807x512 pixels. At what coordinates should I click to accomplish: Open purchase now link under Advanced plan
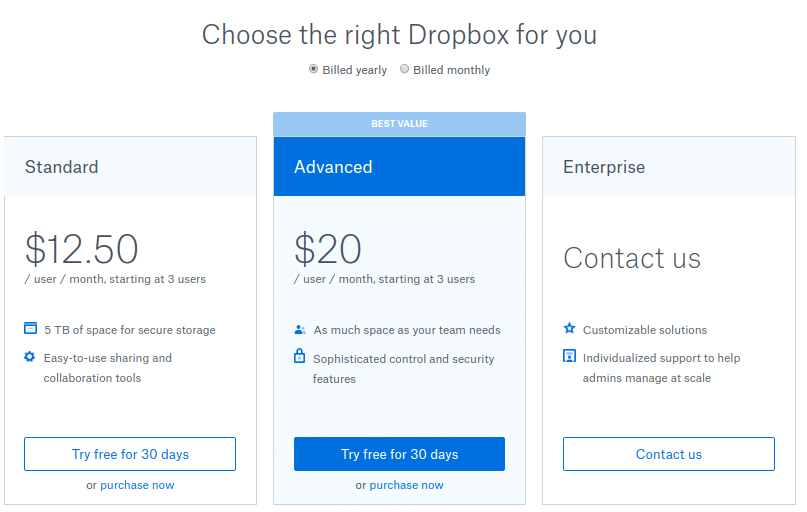point(406,485)
